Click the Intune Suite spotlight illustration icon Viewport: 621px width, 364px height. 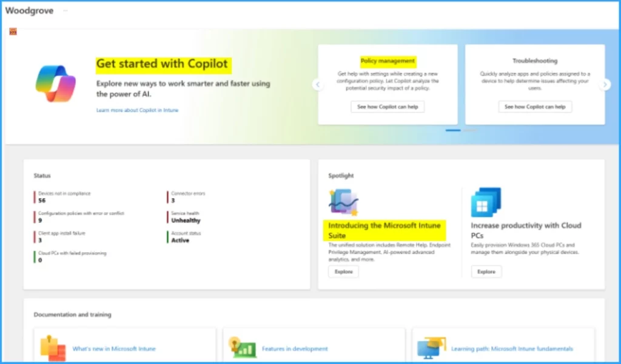[x=343, y=202]
